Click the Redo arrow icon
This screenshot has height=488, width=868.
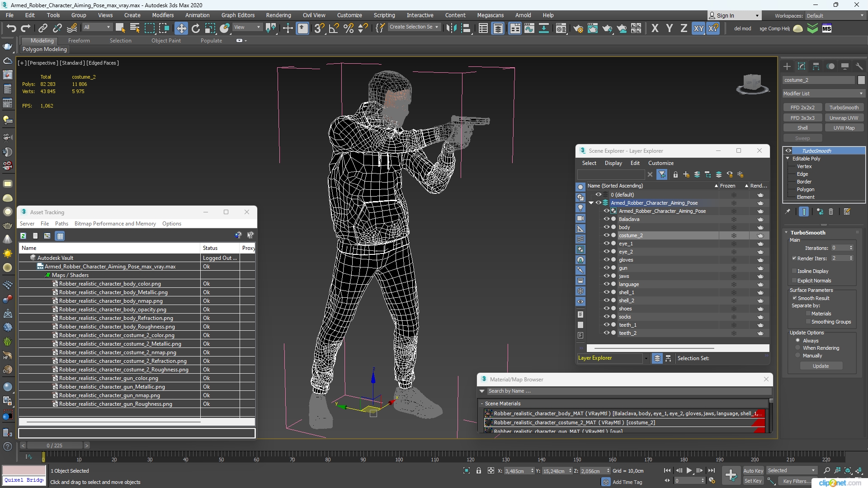pos(26,28)
